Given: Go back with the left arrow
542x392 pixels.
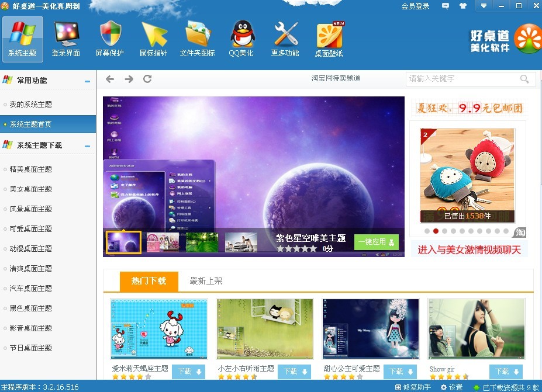Looking at the screenshot, I should click(x=110, y=79).
